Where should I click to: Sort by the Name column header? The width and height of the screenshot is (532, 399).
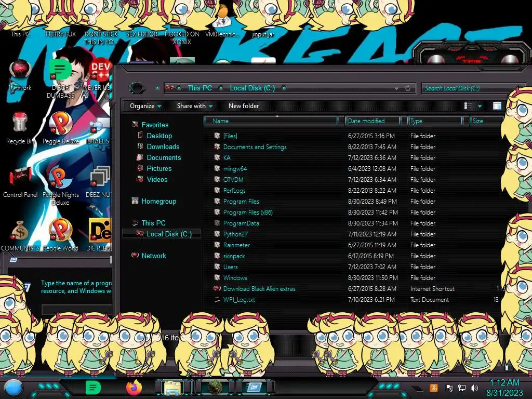point(271,121)
